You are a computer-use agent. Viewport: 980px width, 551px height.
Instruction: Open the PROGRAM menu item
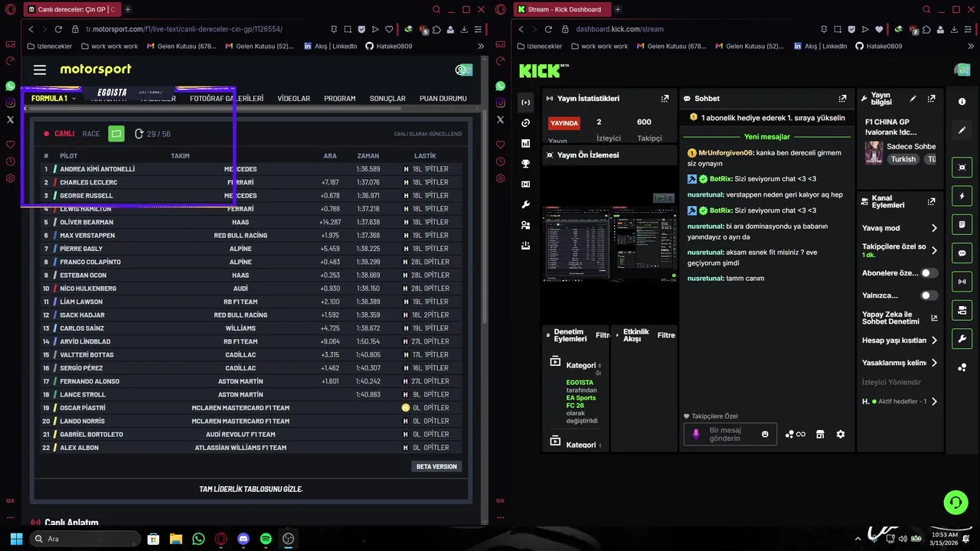[x=340, y=99]
